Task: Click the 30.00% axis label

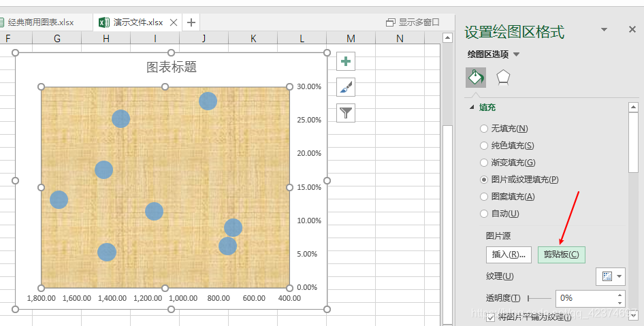Action: pyautogui.click(x=309, y=86)
